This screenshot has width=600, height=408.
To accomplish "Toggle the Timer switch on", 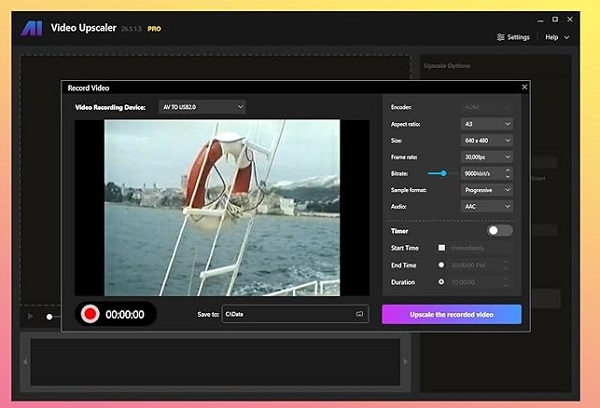I will (x=500, y=231).
